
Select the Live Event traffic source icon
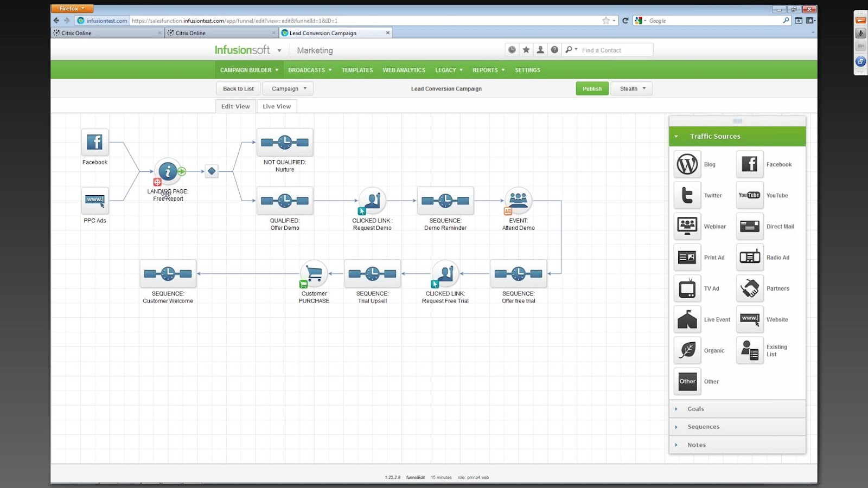(687, 319)
